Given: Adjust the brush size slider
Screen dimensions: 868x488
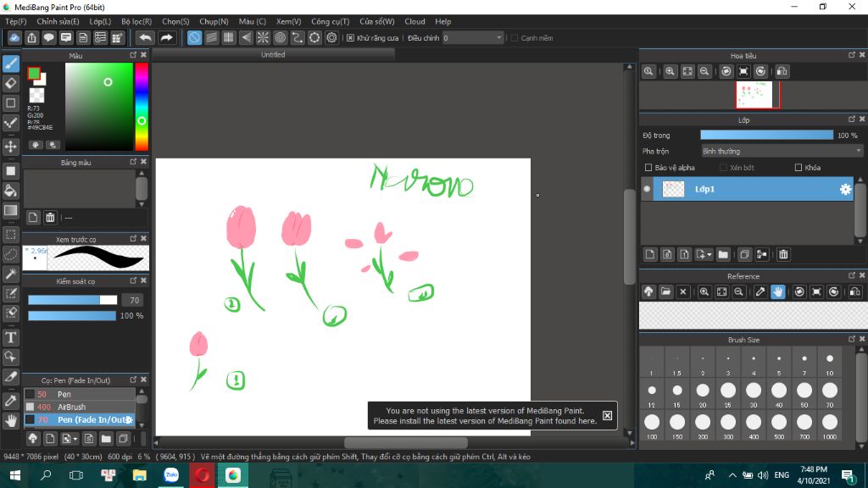Looking at the screenshot, I should [73, 300].
